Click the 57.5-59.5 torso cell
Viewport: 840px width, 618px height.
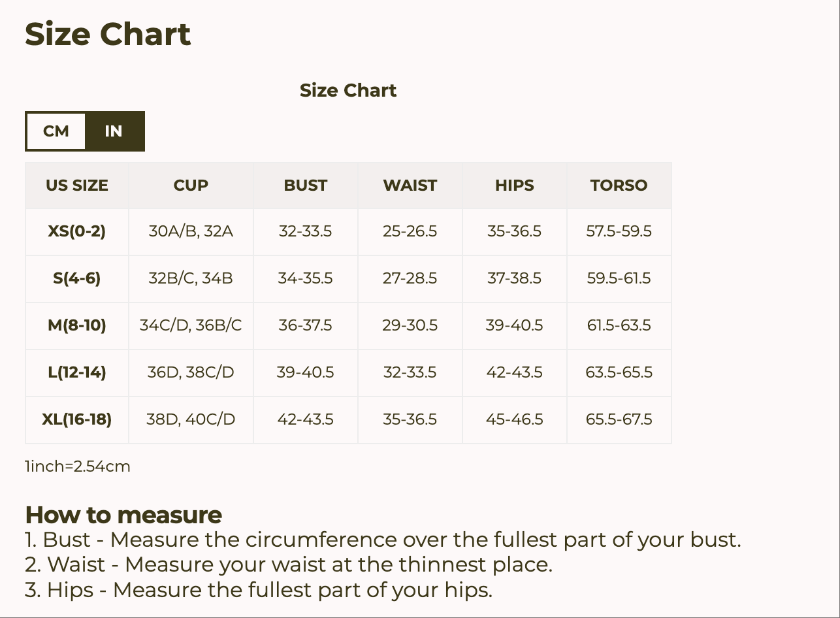pos(619,231)
